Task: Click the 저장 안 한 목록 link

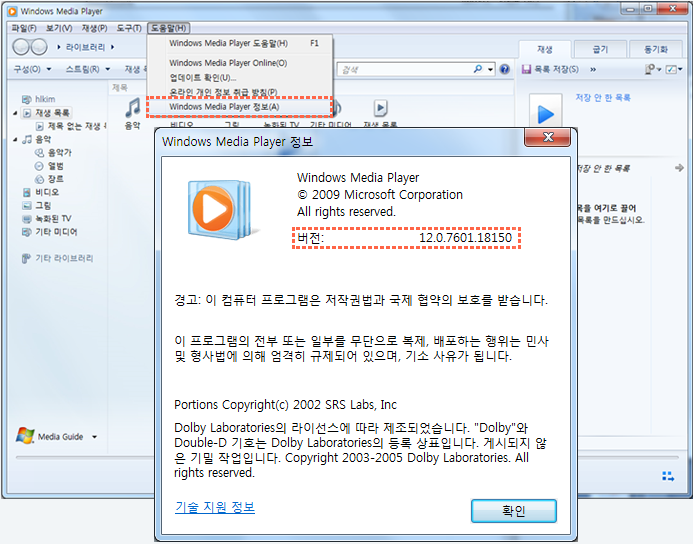Action: [x=602, y=97]
